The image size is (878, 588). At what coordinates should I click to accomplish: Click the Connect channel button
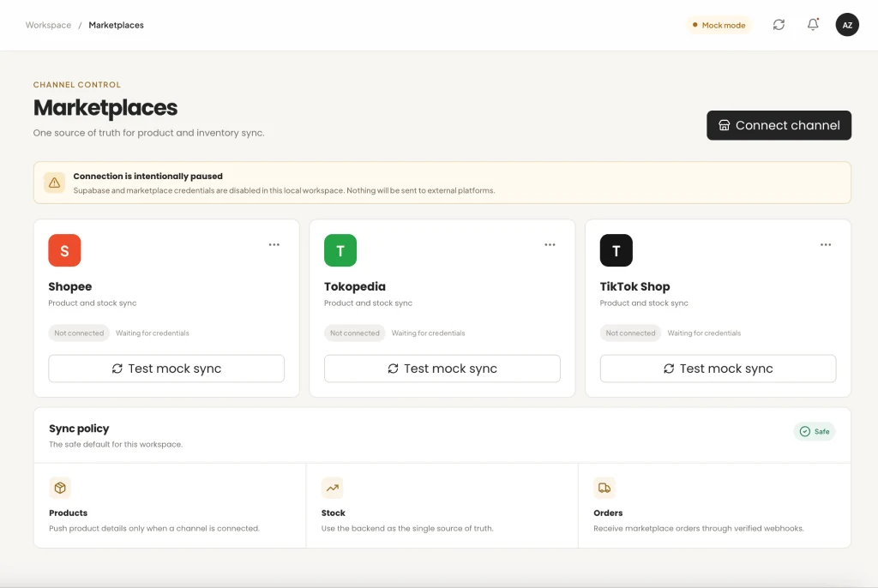coord(779,125)
